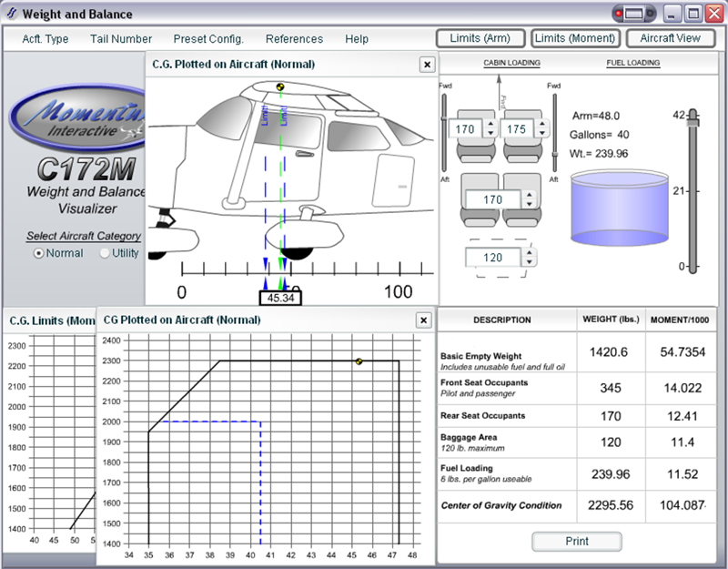Image resolution: width=728 pixels, height=569 pixels.
Task: Open the References menu
Action: pyautogui.click(x=294, y=39)
